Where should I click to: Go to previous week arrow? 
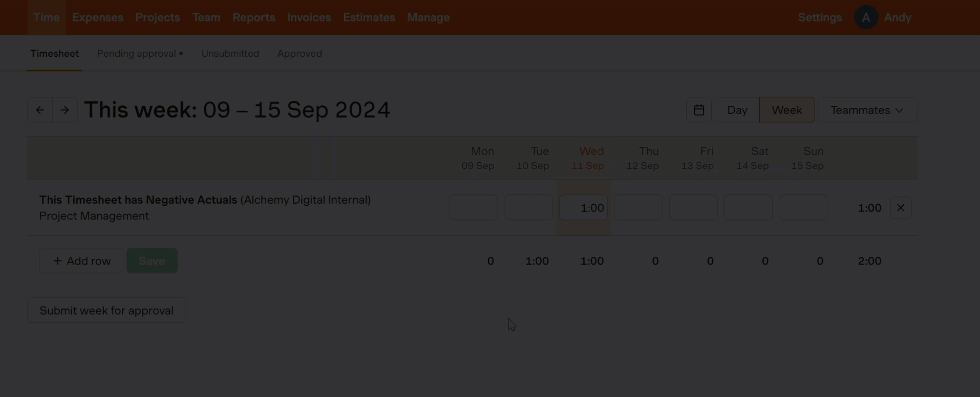point(40,110)
